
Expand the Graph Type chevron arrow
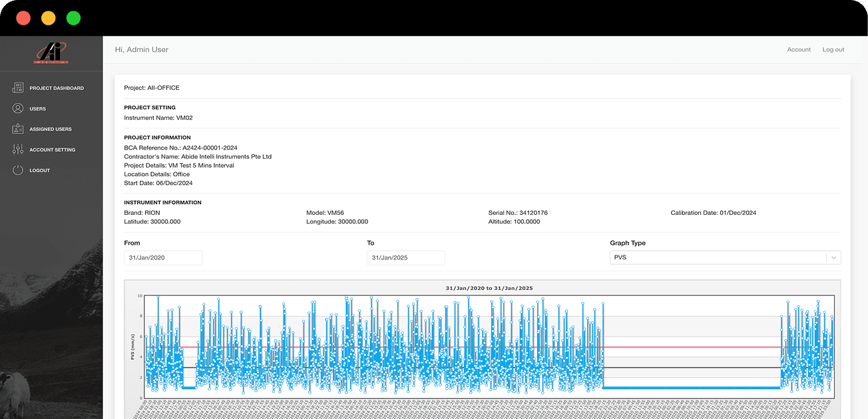pyautogui.click(x=834, y=257)
